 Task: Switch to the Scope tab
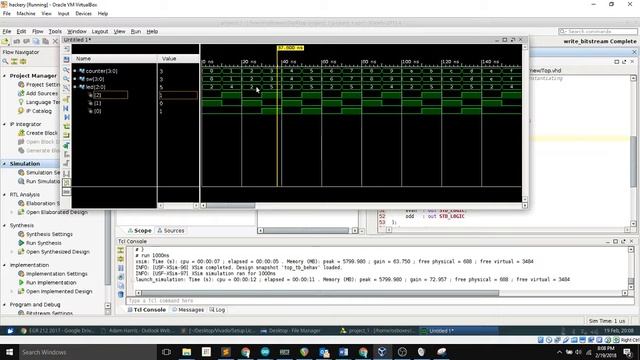140,231
